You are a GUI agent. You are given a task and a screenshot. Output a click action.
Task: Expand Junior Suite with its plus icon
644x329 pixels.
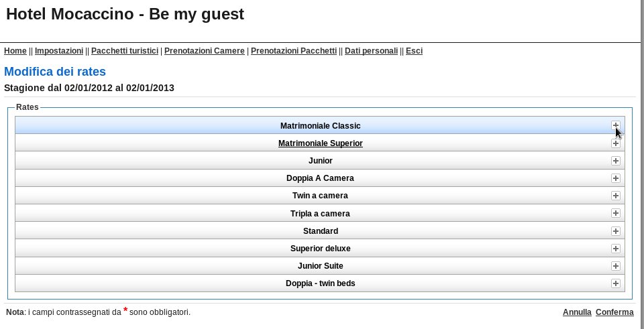615,266
